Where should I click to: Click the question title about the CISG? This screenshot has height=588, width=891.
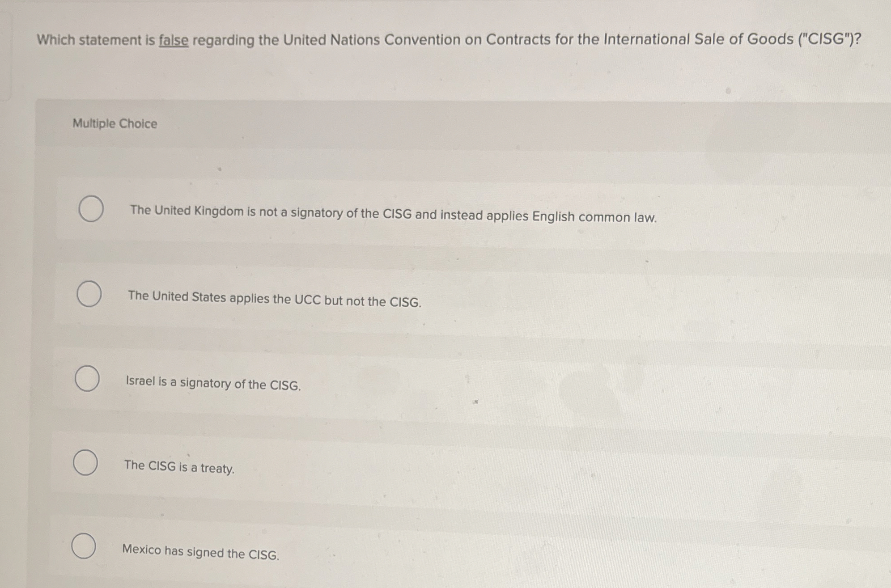pyautogui.click(x=447, y=41)
